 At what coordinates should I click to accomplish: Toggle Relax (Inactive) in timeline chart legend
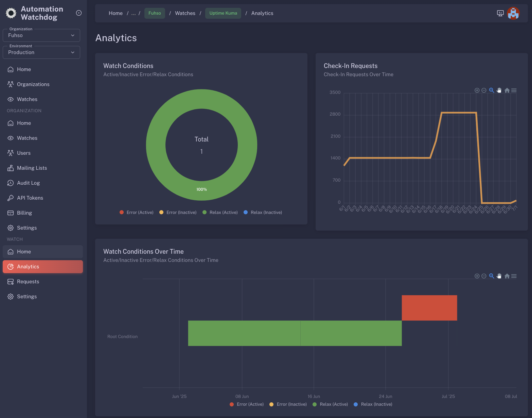(x=373, y=404)
